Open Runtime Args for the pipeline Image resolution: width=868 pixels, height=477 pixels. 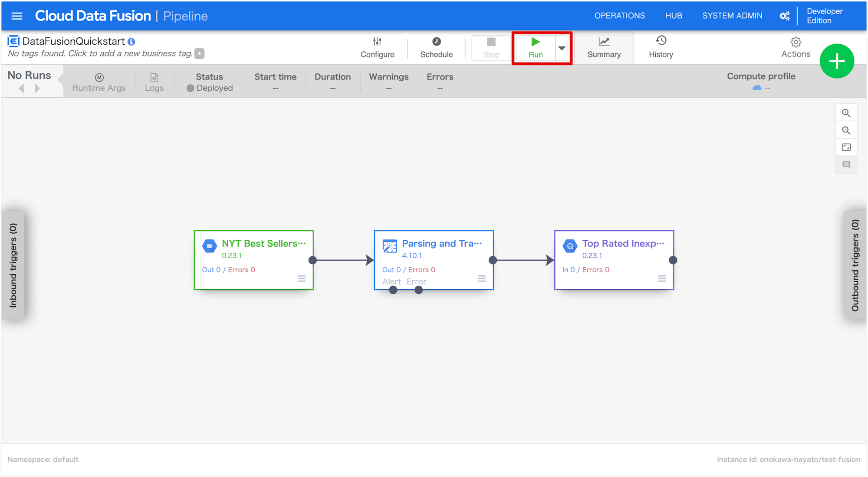[x=99, y=83]
